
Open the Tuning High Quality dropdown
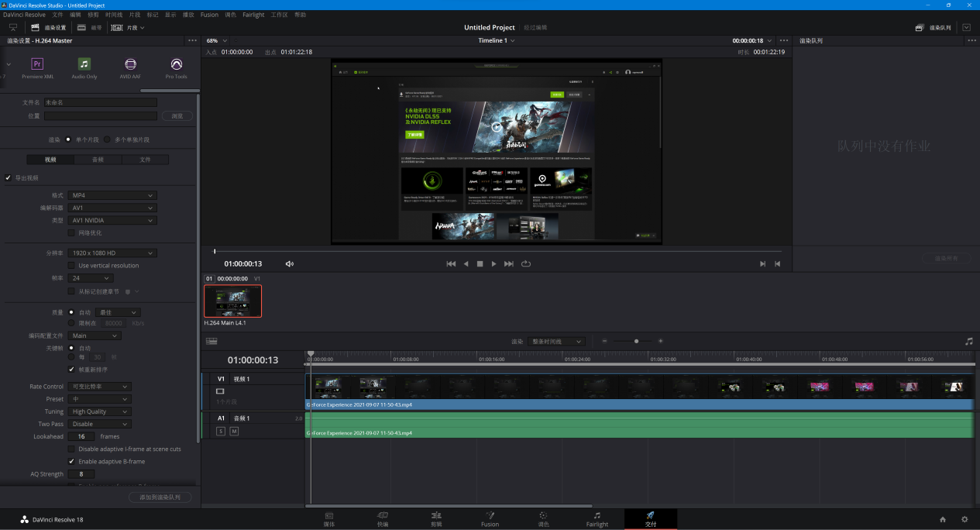pyautogui.click(x=99, y=411)
